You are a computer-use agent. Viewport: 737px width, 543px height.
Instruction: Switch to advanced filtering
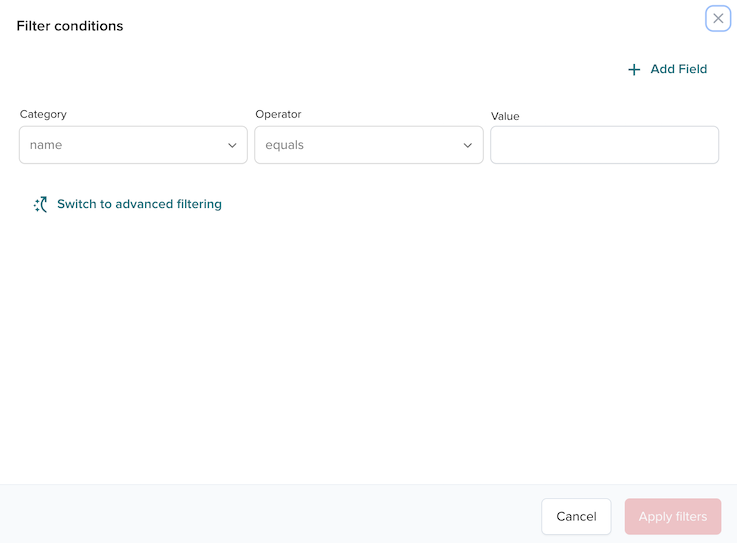139,204
